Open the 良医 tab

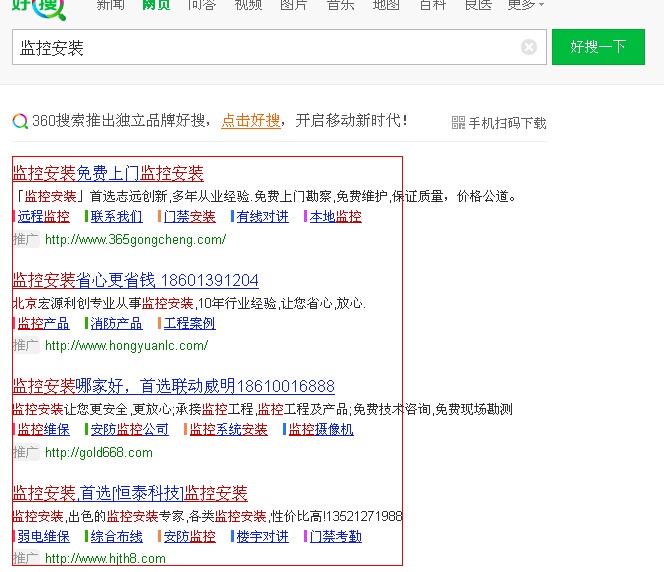[x=478, y=5]
